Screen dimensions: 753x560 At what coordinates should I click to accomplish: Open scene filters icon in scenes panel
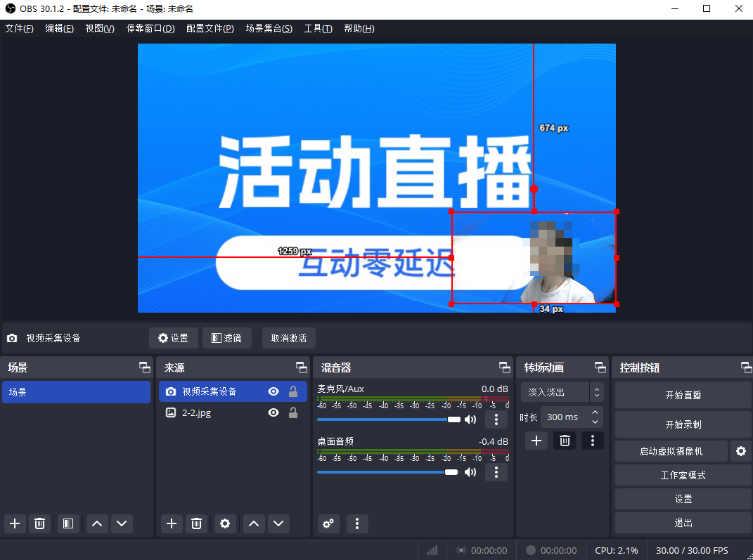pos(67,523)
